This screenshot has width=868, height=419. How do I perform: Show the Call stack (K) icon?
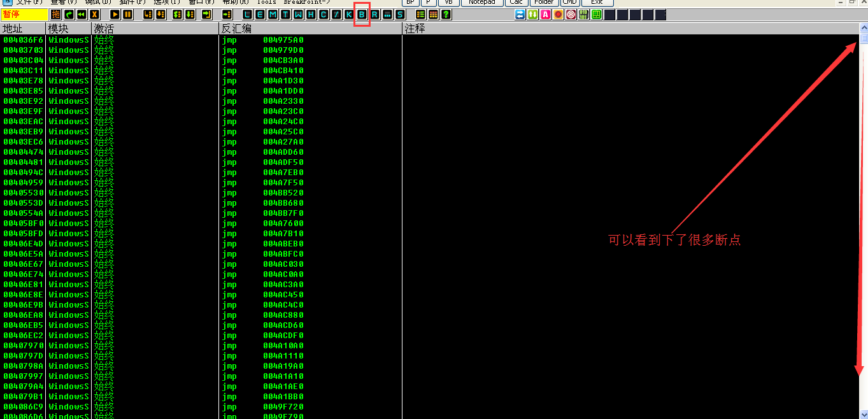tap(349, 14)
